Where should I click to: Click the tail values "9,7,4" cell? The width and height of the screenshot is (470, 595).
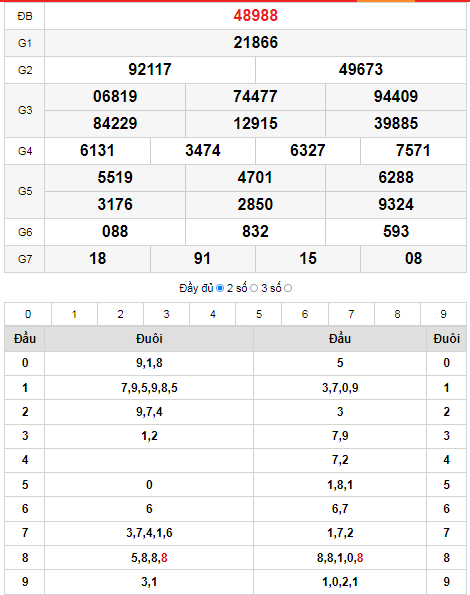pos(149,412)
